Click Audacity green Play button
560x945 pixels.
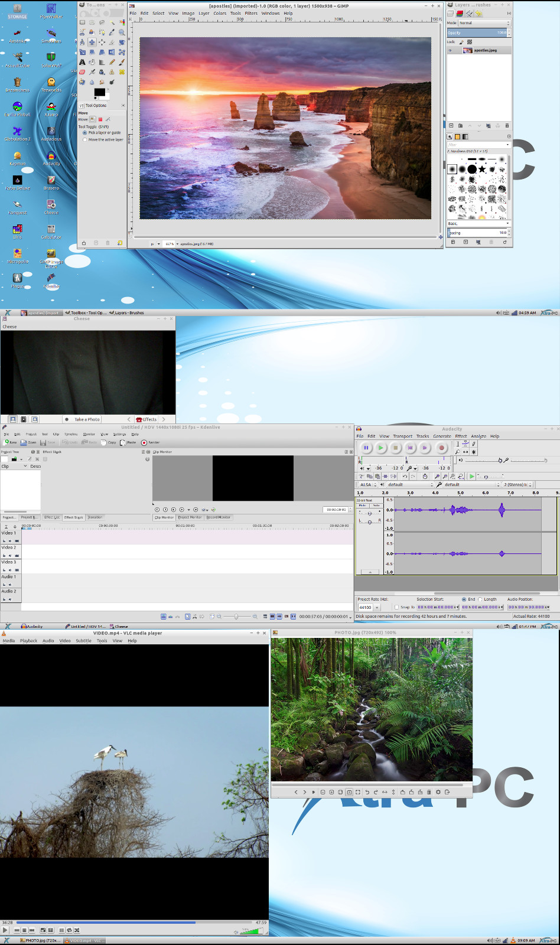coord(381,448)
